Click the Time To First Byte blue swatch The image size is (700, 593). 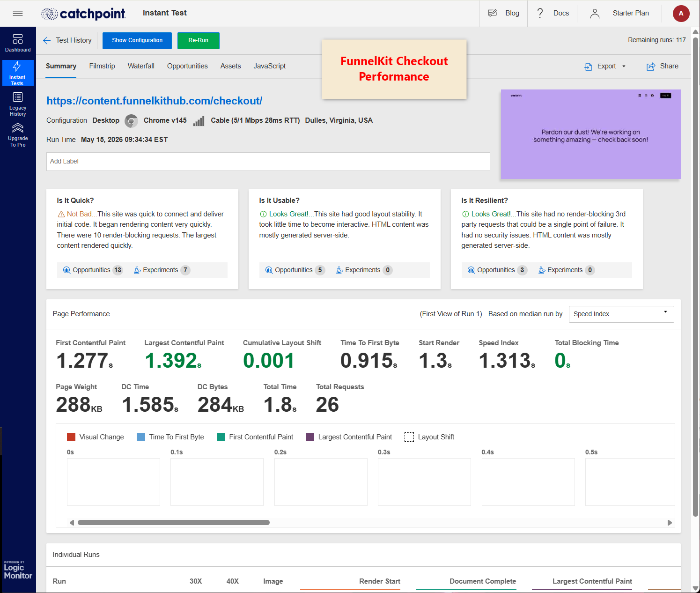(x=141, y=437)
